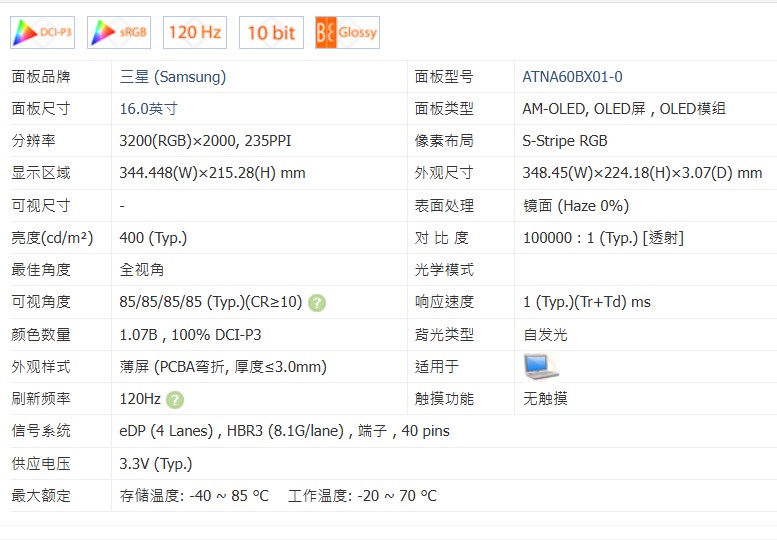Image resolution: width=777 pixels, height=540 pixels.
Task: Select the 10 bit badge
Action: [x=270, y=33]
